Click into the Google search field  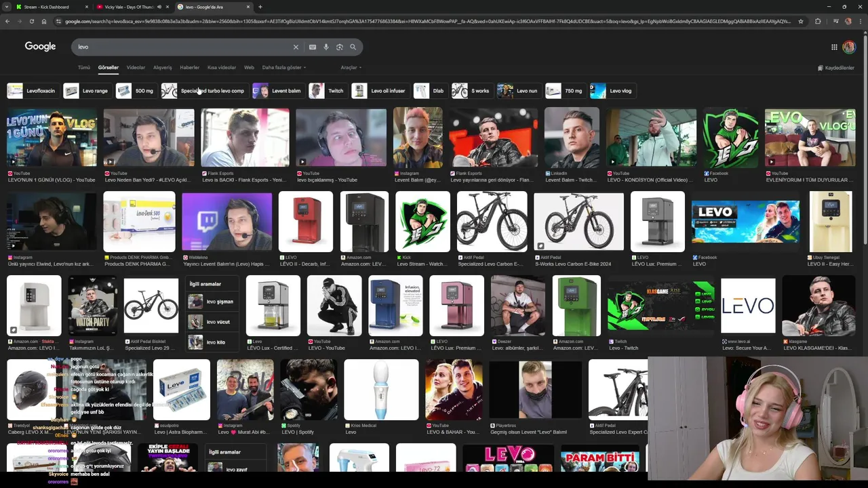(183, 47)
